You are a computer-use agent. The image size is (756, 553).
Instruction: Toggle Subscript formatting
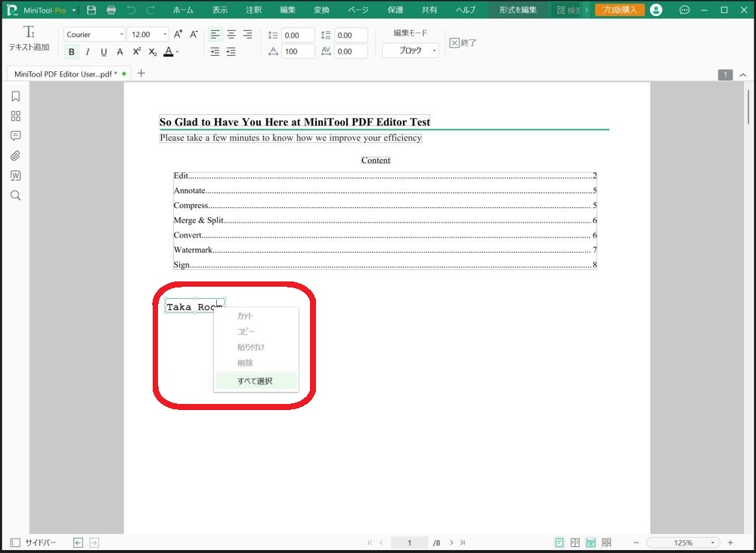(x=153, y=51)
